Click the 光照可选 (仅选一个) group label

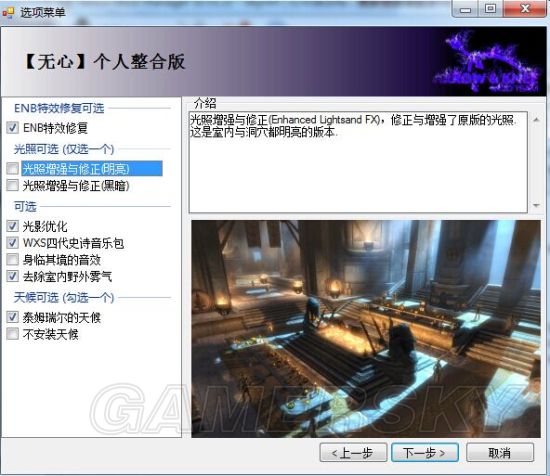click(64, 149)
